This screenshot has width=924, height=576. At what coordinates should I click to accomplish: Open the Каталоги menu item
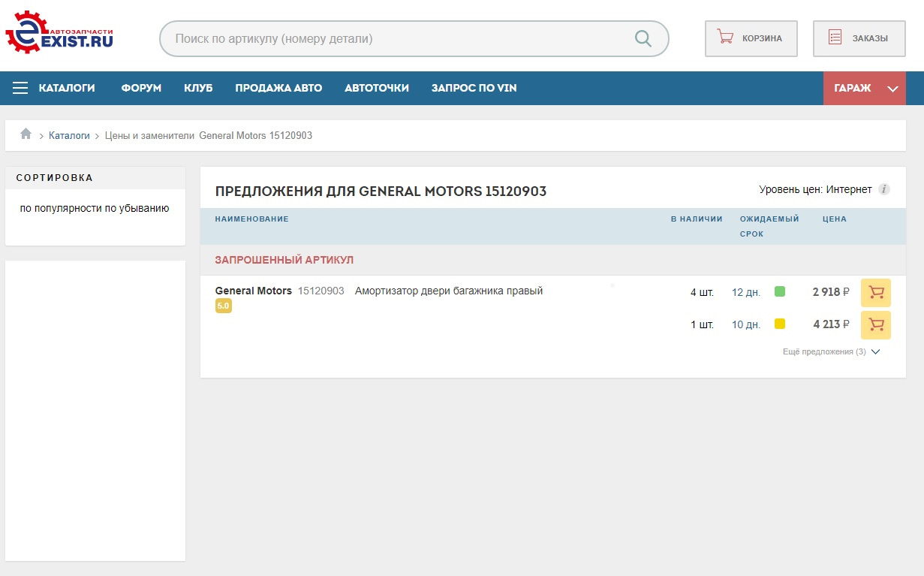[67, 88]
